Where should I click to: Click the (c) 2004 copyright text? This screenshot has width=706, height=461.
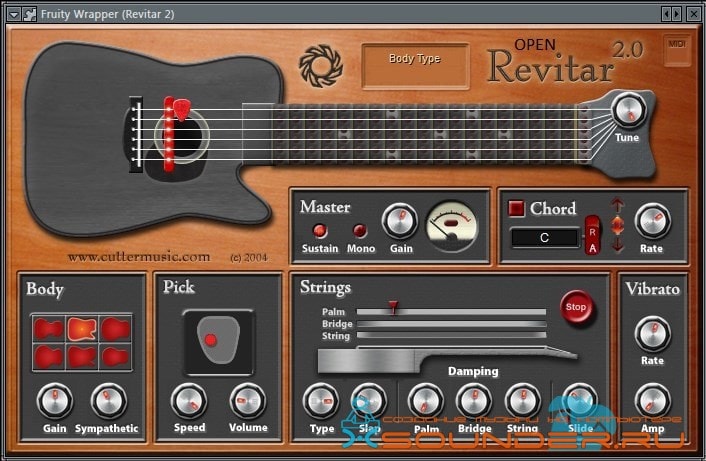point(249,258)
